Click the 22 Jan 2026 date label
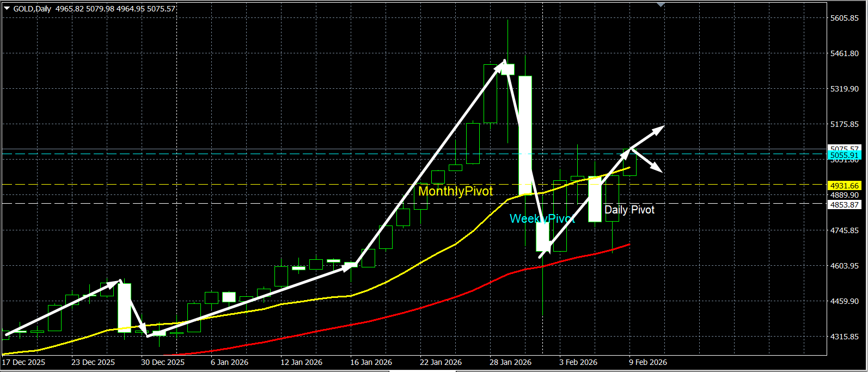 (441, 362)
